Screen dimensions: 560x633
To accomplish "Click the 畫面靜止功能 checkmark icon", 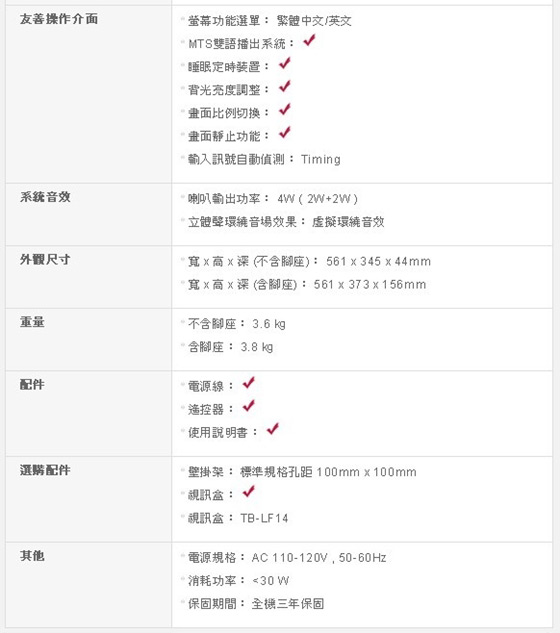I will click(285, 132).
